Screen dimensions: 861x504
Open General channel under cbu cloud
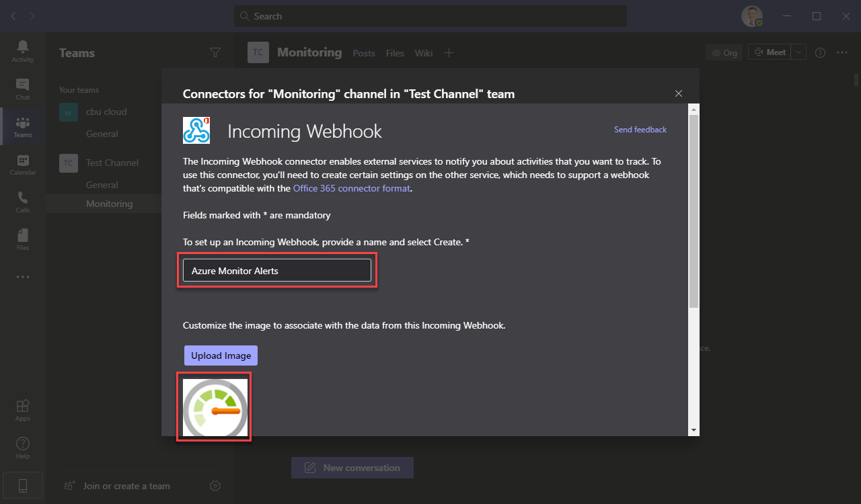pyautogui.click(x=102, y=134)
